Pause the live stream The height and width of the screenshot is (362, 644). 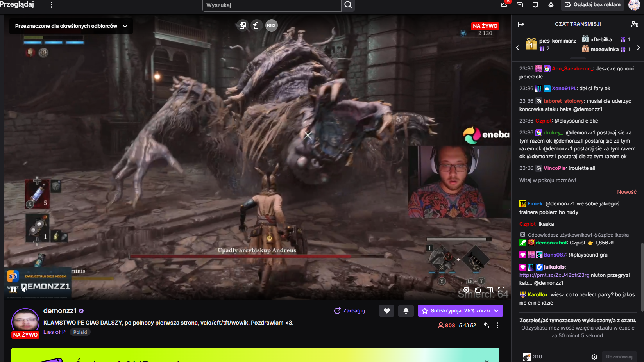pyautogui.click(x=13, y=289)
